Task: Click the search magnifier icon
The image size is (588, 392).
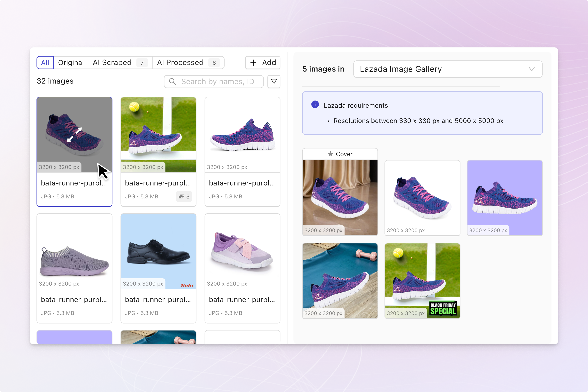Action: tap(172, 81)
